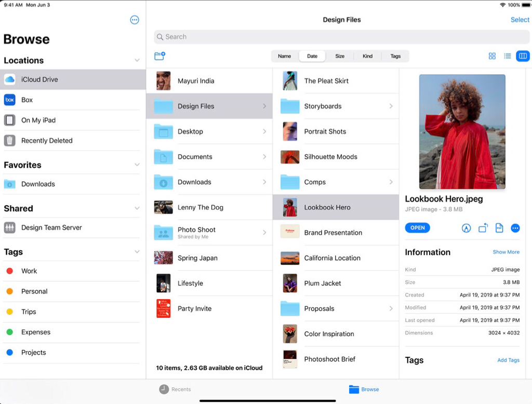532x404 pixels.
Task: Open Photo Shoot shared folder
Action: 209,233
